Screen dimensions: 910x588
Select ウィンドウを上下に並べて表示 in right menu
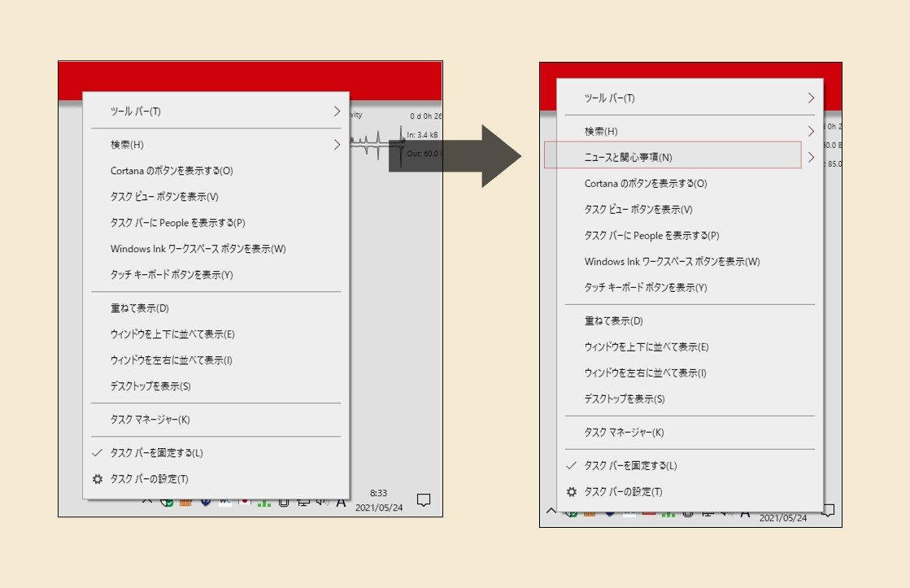pos(690,347)
